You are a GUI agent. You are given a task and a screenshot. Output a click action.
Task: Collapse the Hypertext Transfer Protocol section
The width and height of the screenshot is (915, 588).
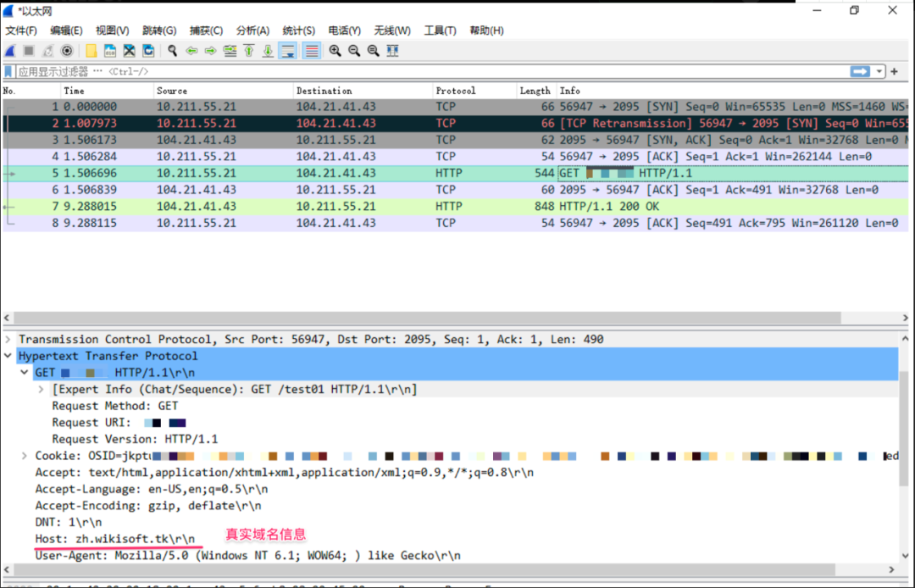click(8, 356)
